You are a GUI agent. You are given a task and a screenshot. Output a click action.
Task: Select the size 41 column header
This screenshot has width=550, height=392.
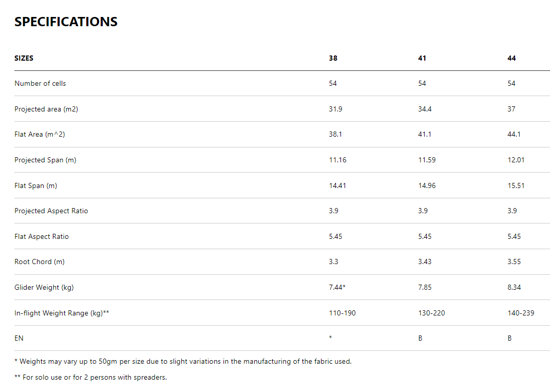(x=422, y=58)
